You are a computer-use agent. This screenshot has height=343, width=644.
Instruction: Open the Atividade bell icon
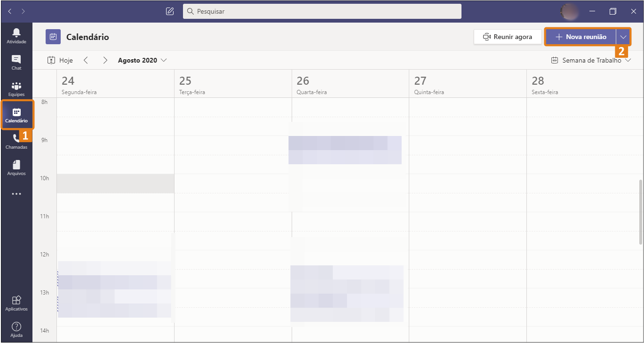(16, 36)
